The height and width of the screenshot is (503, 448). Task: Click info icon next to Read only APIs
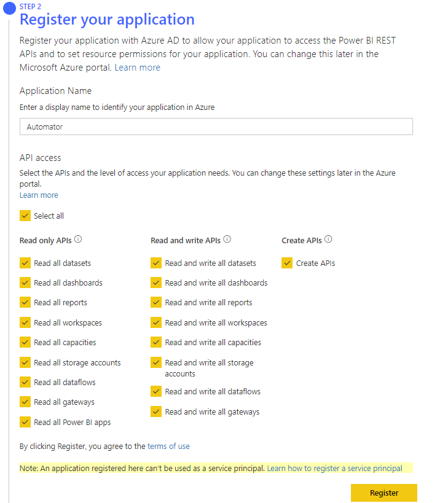78,240
